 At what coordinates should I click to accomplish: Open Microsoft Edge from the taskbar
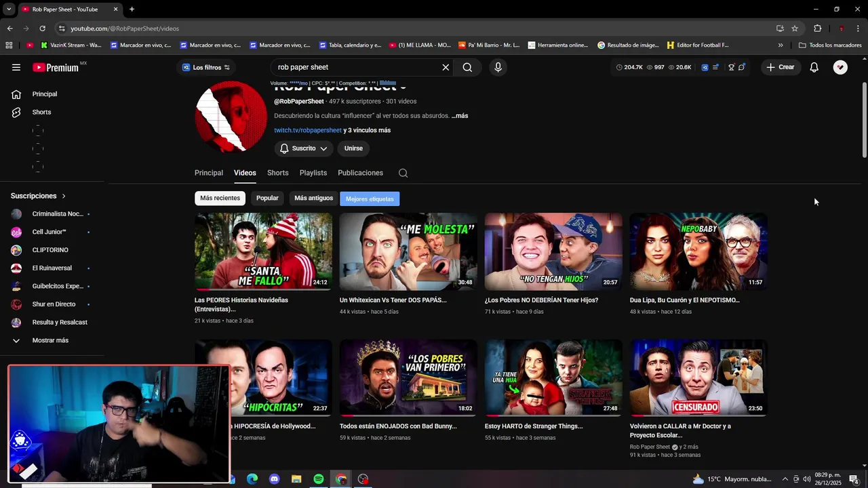coord(252,479)
